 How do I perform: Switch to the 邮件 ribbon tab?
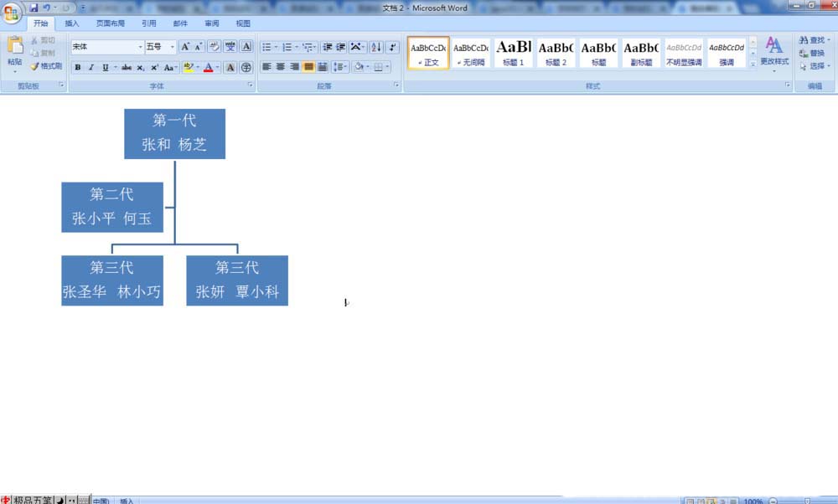[180, 23]
